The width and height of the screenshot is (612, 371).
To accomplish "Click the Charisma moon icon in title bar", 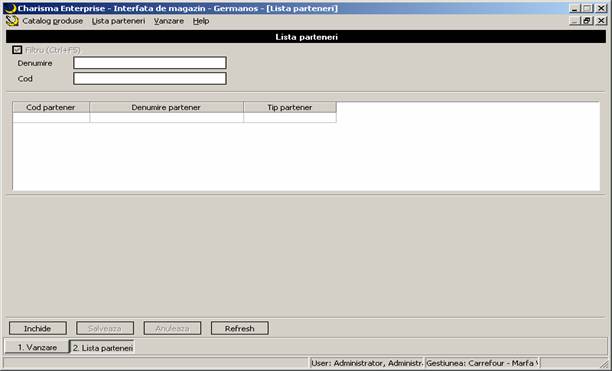I will (x=11, y=8).
